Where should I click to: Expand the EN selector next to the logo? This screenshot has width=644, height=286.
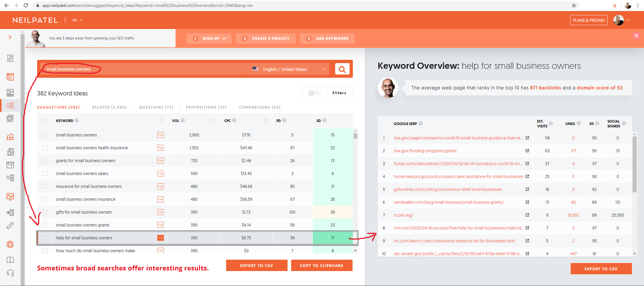pyautogui.click(x=77, y=20)
